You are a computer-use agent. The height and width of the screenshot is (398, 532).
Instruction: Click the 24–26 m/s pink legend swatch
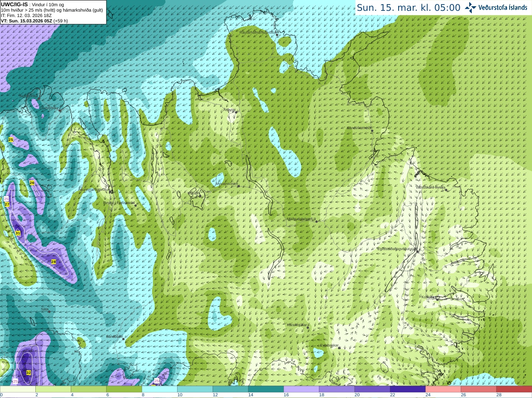(443, 389)
